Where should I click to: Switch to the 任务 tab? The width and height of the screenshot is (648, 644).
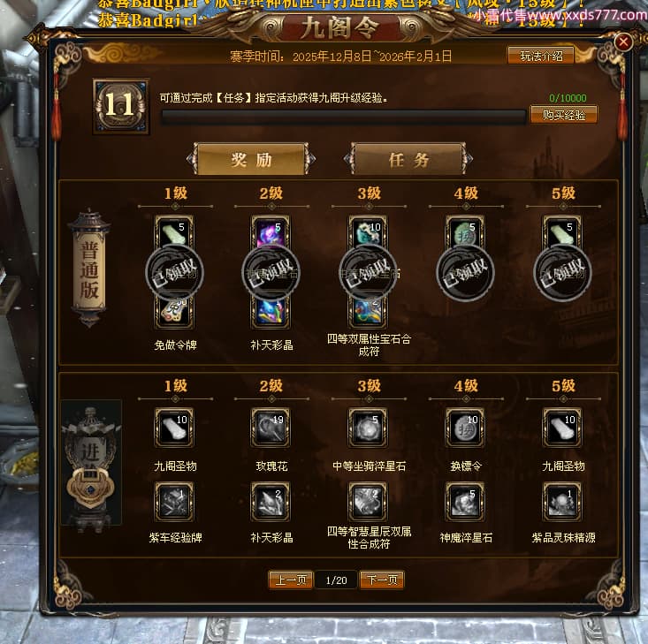[x=408, y=159]
